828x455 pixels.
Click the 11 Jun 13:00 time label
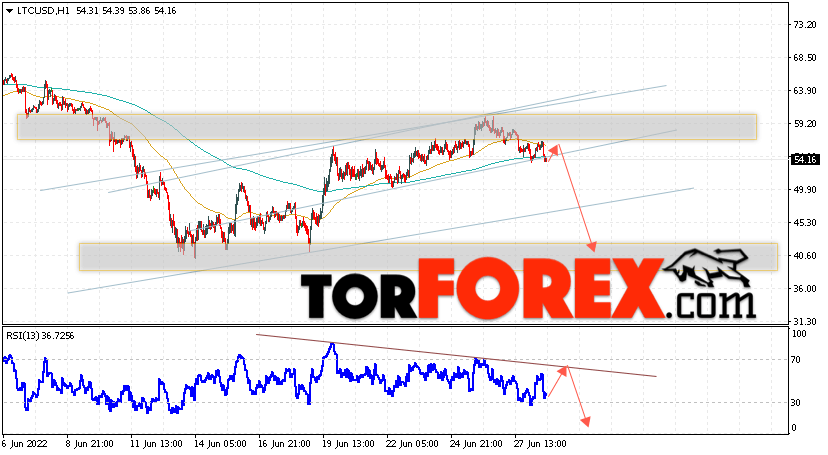coord(156,444)
